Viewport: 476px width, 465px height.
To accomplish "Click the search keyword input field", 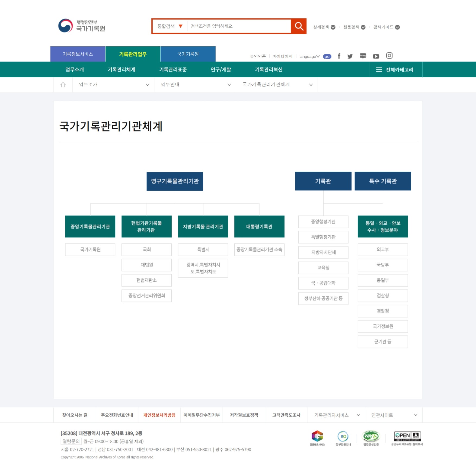I will coord(239,26).
